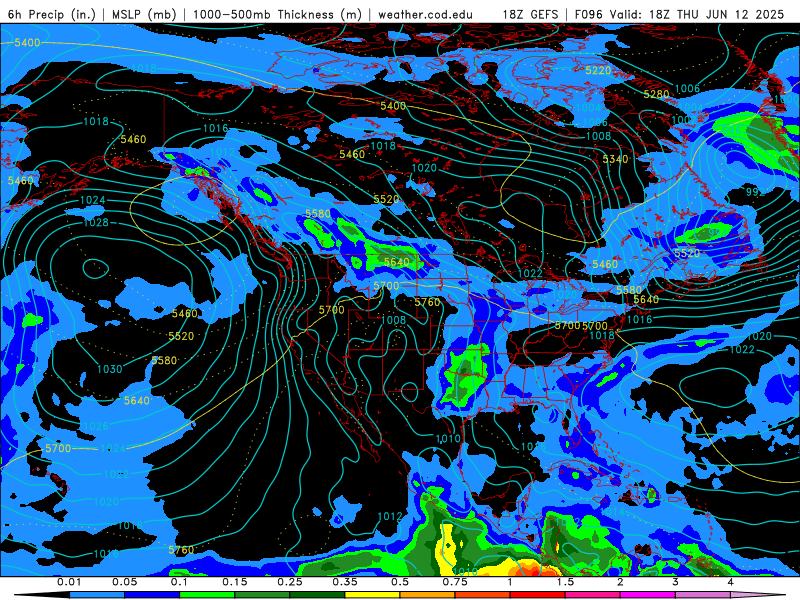Click the 0.15 legend value

tap(235, 582)
